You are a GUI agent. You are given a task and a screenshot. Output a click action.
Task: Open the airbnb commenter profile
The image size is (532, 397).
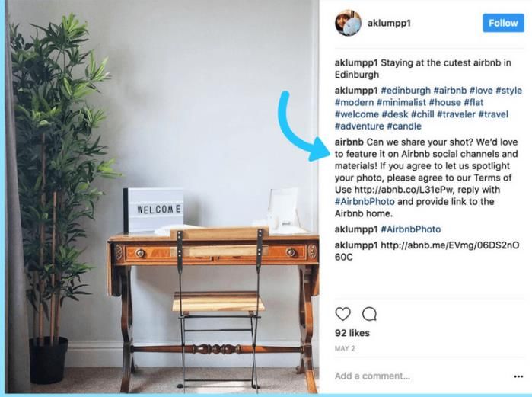coord(349,142)
